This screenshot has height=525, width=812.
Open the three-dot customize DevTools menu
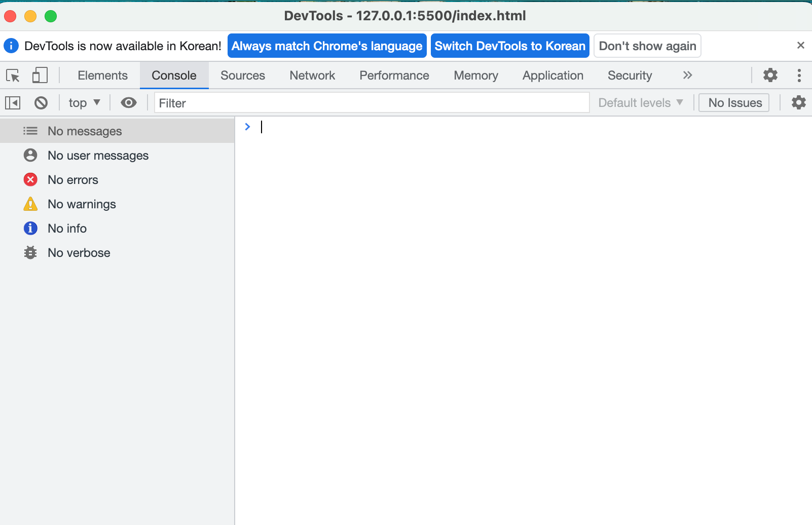tap(799, 76)
